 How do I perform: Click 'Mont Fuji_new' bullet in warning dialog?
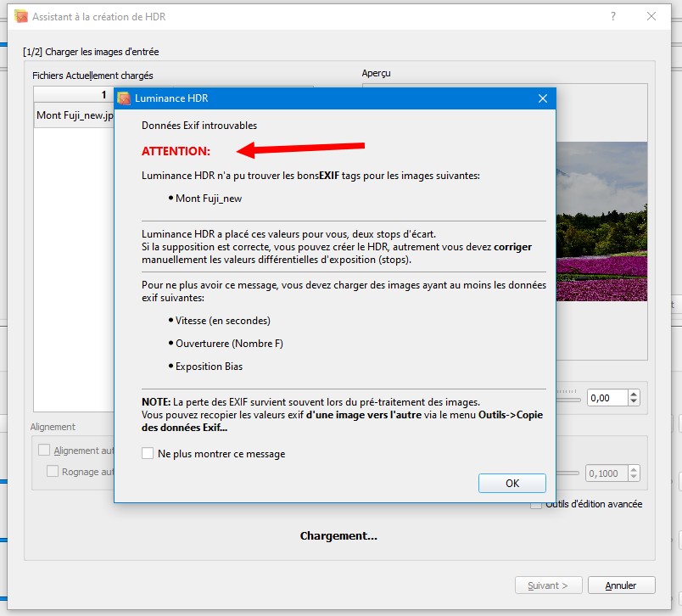tap(209, 199)
